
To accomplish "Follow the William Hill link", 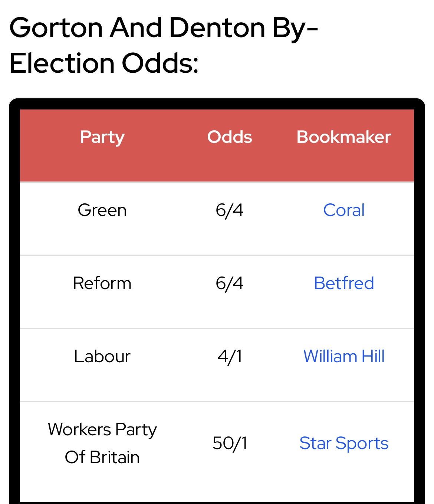I will pos(343,356).
